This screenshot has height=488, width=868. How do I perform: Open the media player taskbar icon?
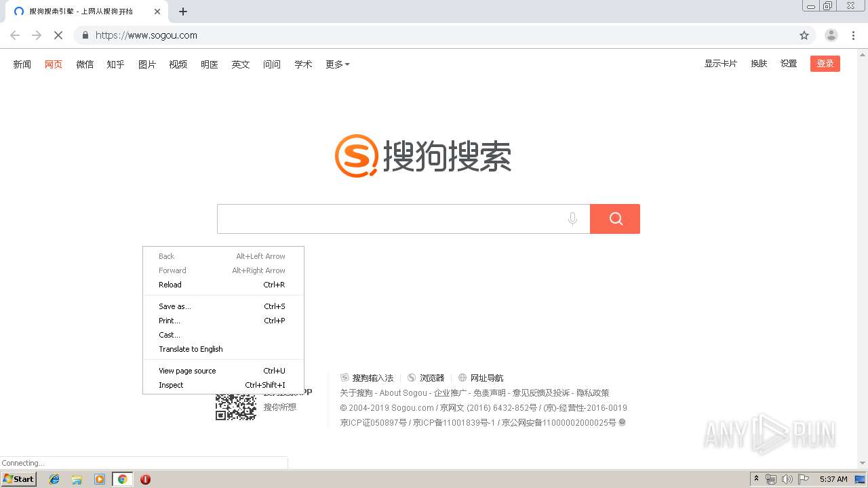(x=100, y=479)
